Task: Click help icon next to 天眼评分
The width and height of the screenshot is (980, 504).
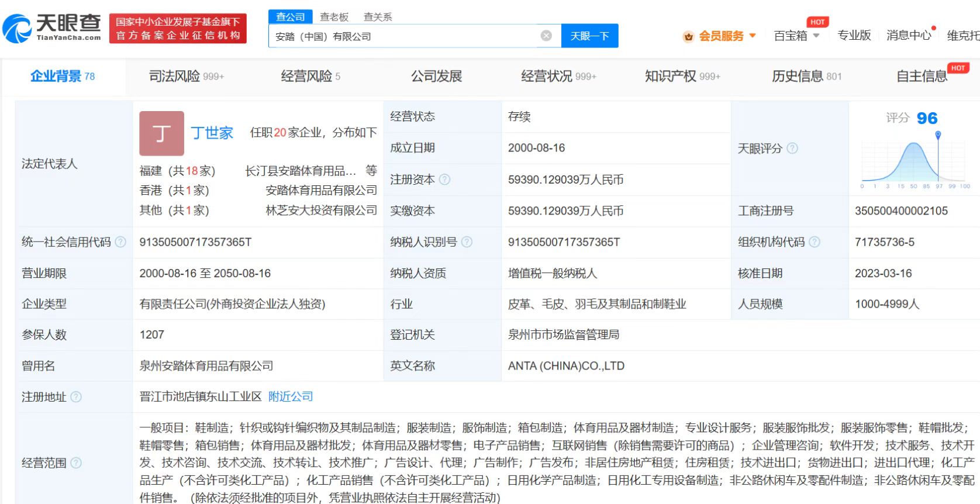Action: pyautogui.click(x=792, y=149)
